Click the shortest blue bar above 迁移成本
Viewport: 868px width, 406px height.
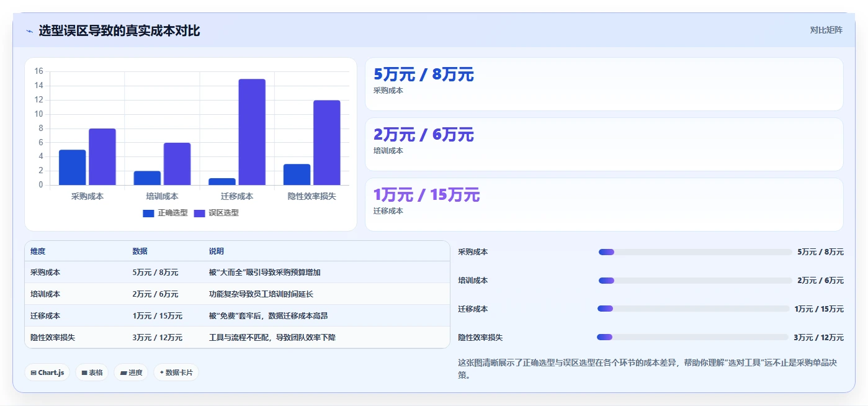click(x=222, y=181)
